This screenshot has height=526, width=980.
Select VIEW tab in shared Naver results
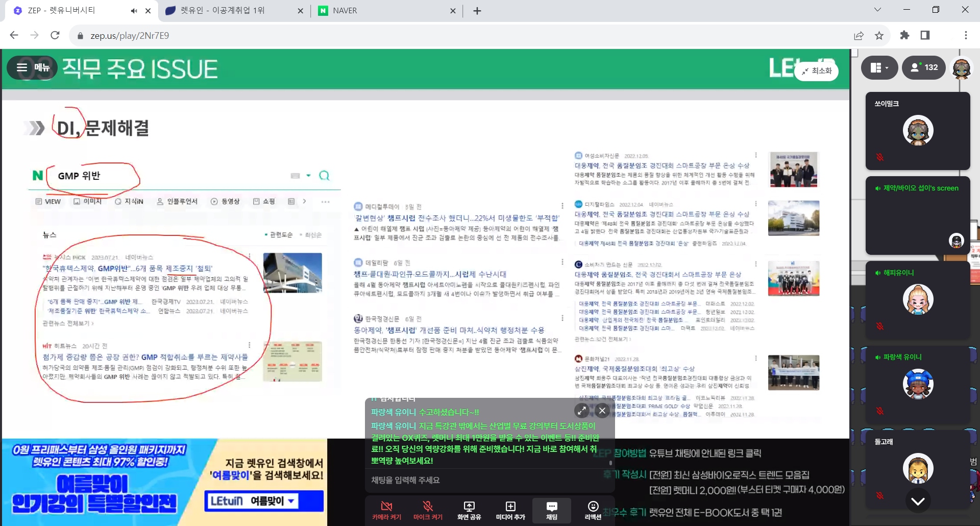48,202
